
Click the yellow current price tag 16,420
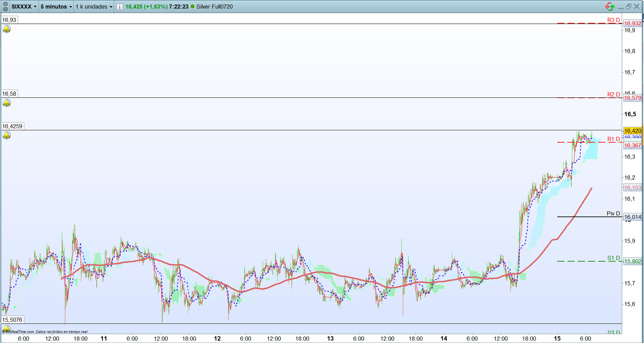[632, 131]
